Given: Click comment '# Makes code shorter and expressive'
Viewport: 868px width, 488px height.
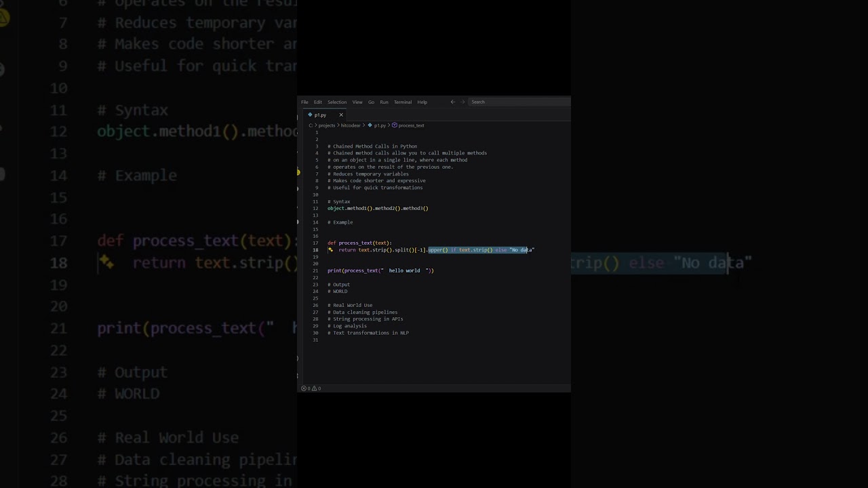Looking at the screenshot, I should pyautogui.click(x=376, y=181).
